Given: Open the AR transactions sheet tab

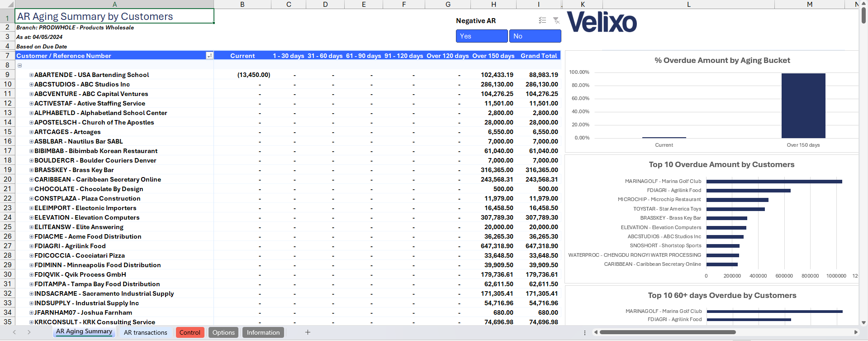Looking at the screenshot, I should click(146, 332).
